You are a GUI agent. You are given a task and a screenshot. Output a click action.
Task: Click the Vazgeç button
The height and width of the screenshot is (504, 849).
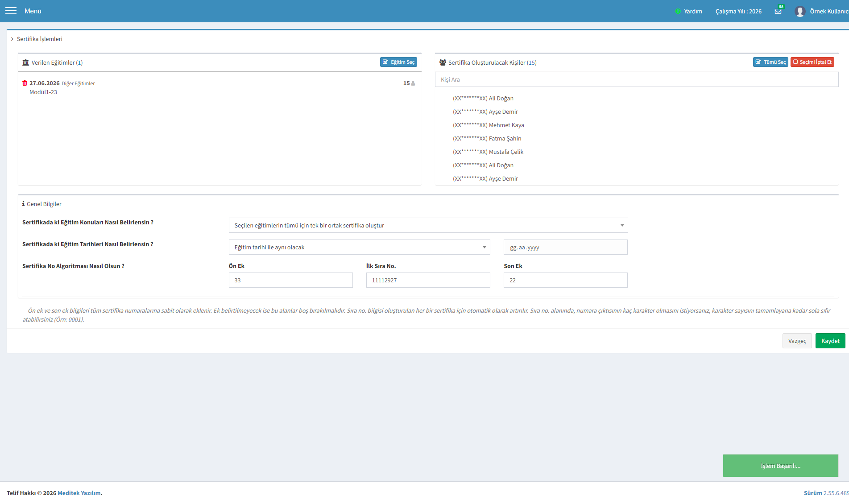[x=797, y=341]
